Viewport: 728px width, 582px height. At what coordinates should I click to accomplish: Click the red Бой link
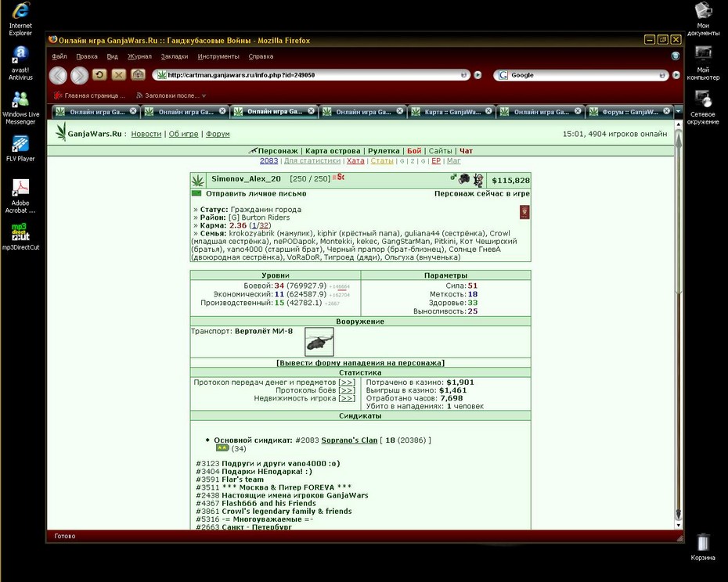[x=414, y=151]
